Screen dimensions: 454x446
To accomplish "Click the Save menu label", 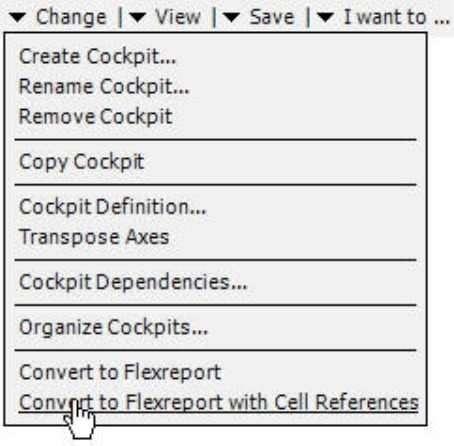I will point(272,17).
